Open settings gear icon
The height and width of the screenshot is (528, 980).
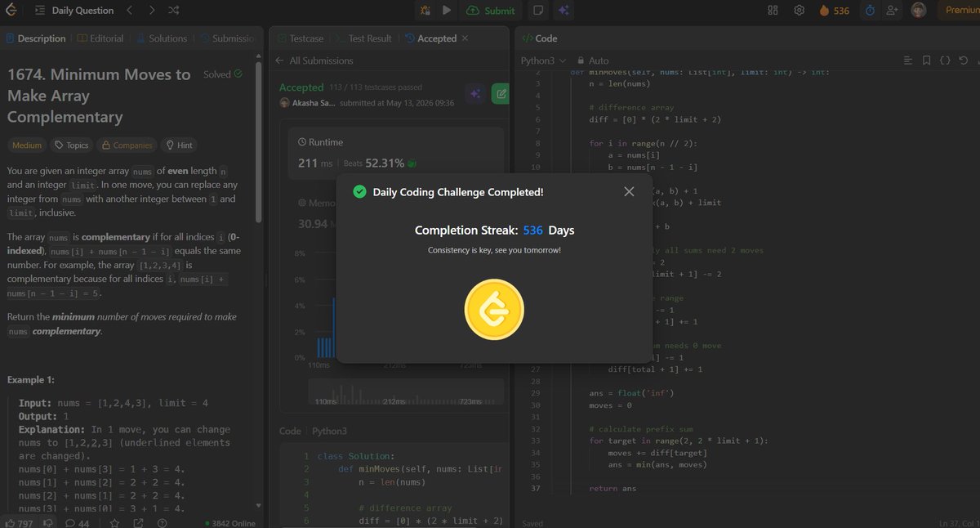(799, 11)
